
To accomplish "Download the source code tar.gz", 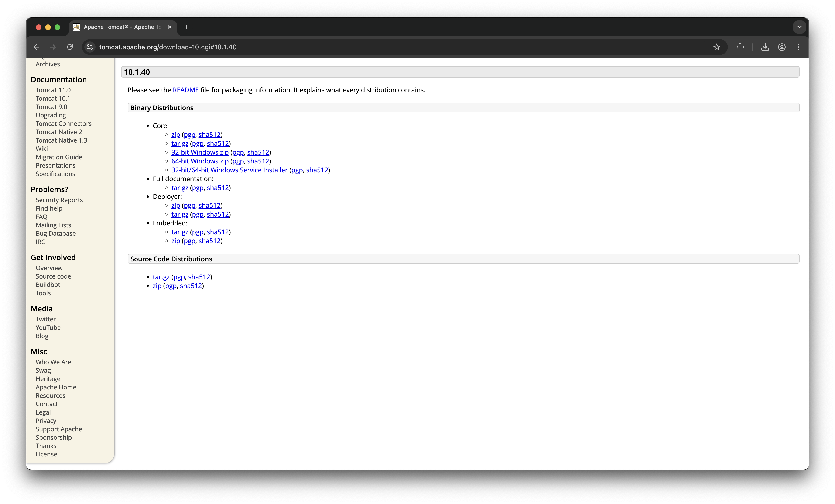I will (161, 277).
